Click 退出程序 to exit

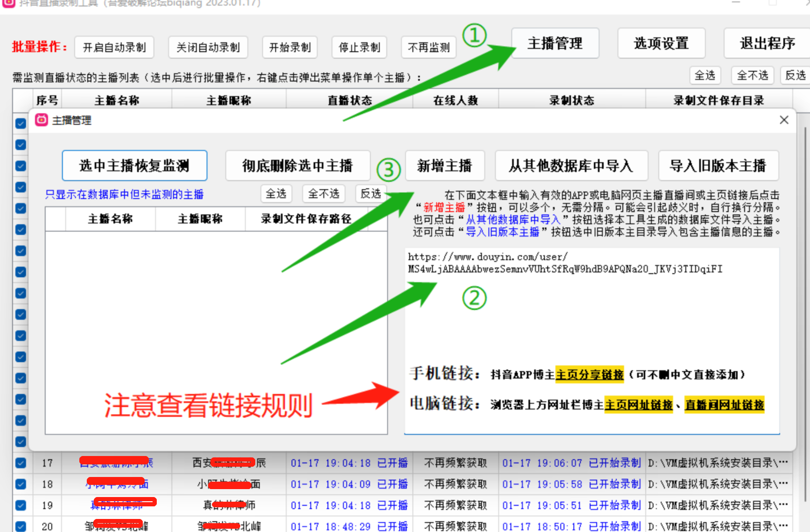(x=768, y=43)
